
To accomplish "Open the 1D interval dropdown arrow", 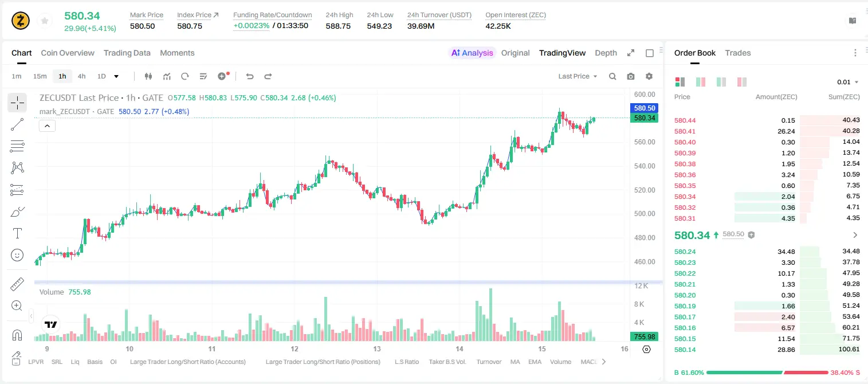I will tap(116, 76).
